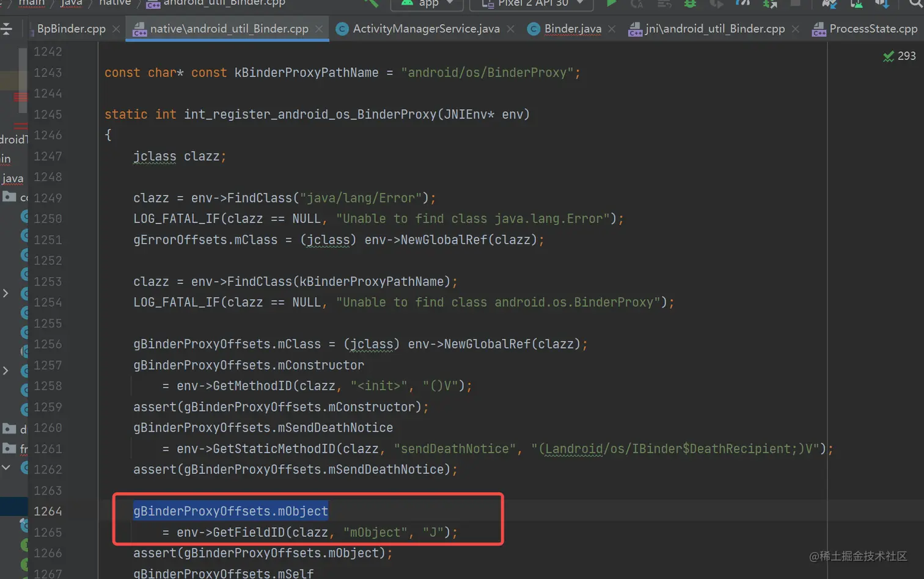The image size is (924, 579).
Task: Open Search Everywhere magnifier icon
Action: point(915,4)
